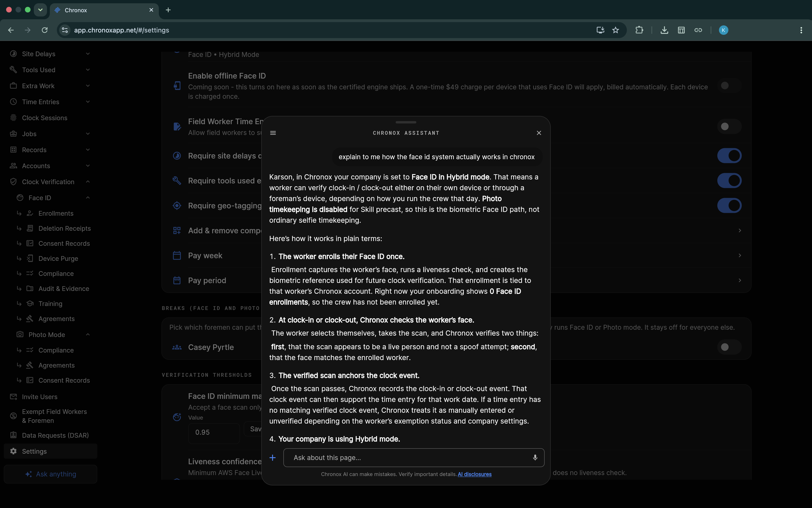The height and width of the screenshot is (508, 812).
Task: Reload the page in browser
Action: coord(45,30)
